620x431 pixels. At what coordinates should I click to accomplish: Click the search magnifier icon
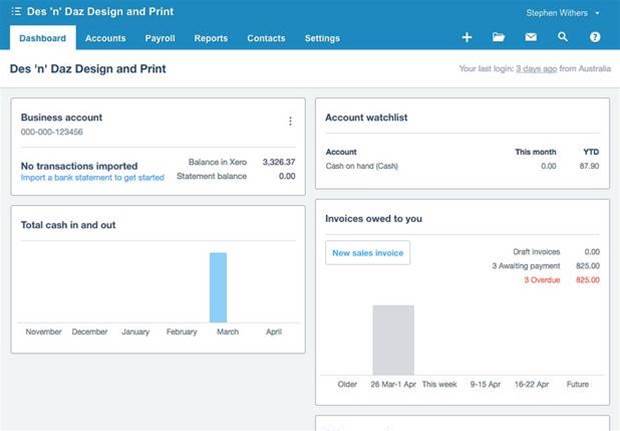562,37
